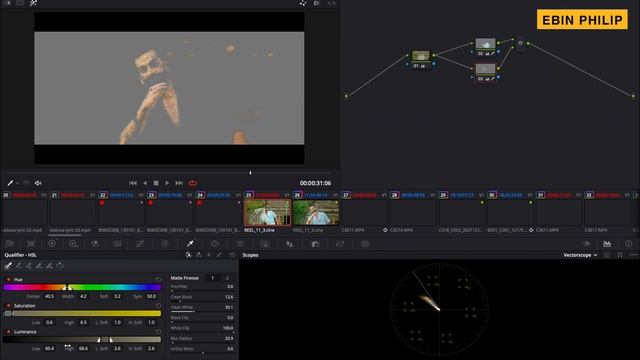The width and height of the screenshot is (640, 360).
Task: Open the Motion Effects palette
Action: (x=117, y=244)
